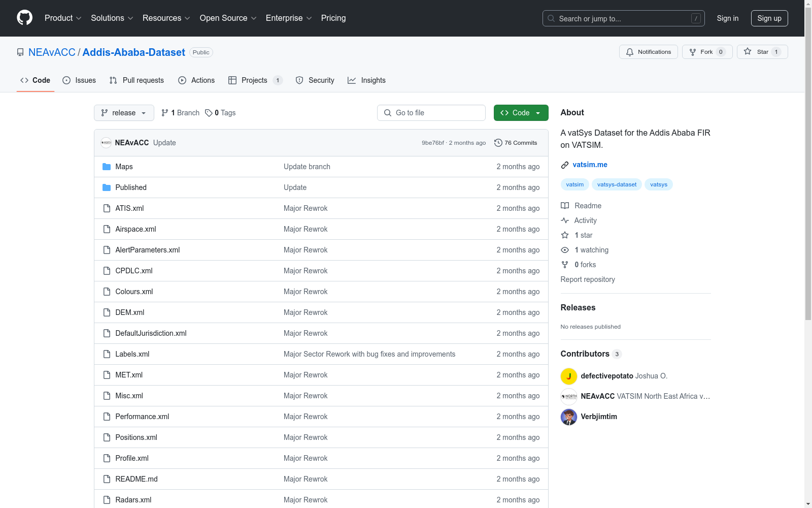Open the Airspace.xml file
Viewport: 812px width, 508px height.
tap(136, 229)
